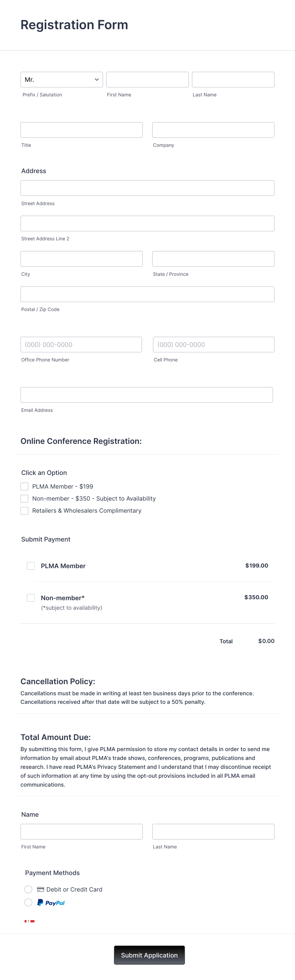The image size is (295, 980).
Task: Click the red warning icon below payment methods
Action: [x=30, y=921]
